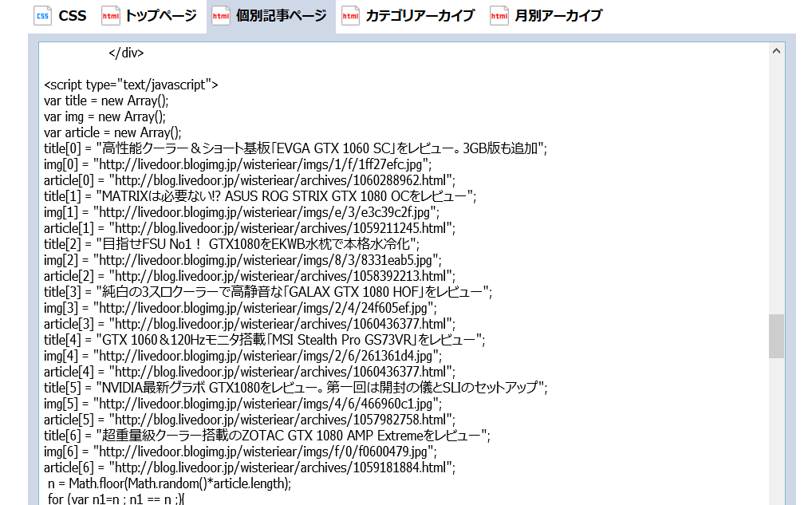The height and width of the screenshot is (505, 812).
Task: Click the article[4] 1060436377.html line
Action: [x=250, y=372]
